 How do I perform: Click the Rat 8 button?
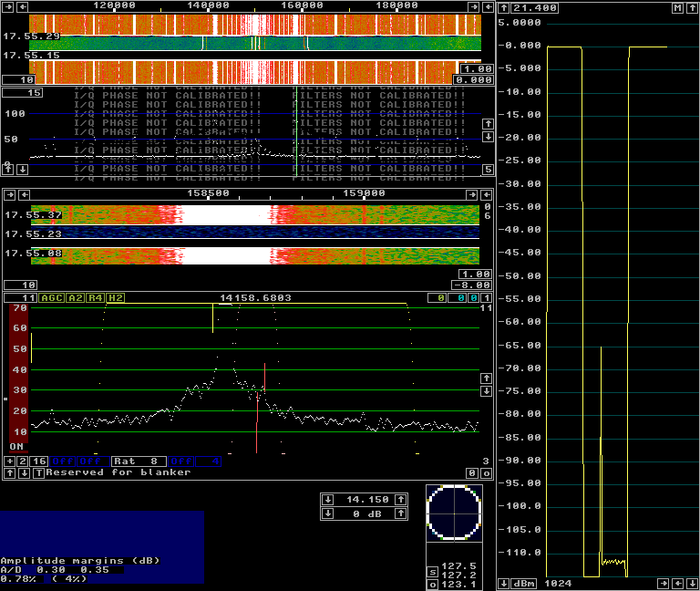(x=139, y=461)
